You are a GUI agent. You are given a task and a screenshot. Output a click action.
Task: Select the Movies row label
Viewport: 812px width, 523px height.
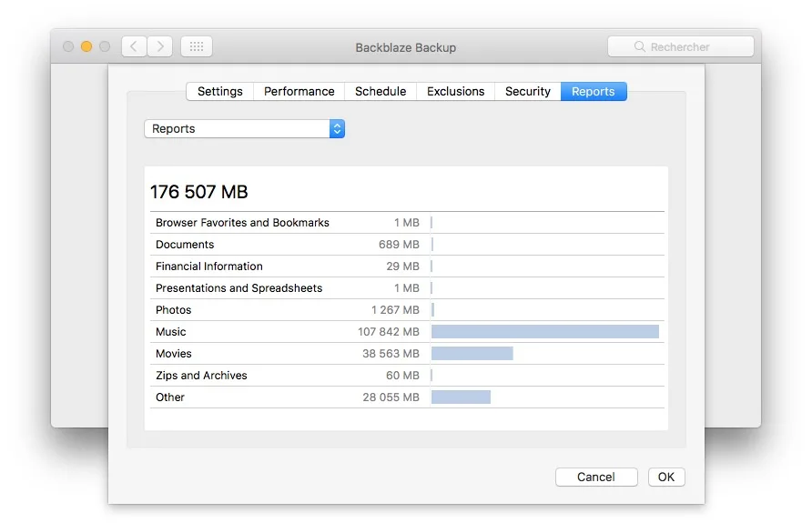(x=174, y=353)
